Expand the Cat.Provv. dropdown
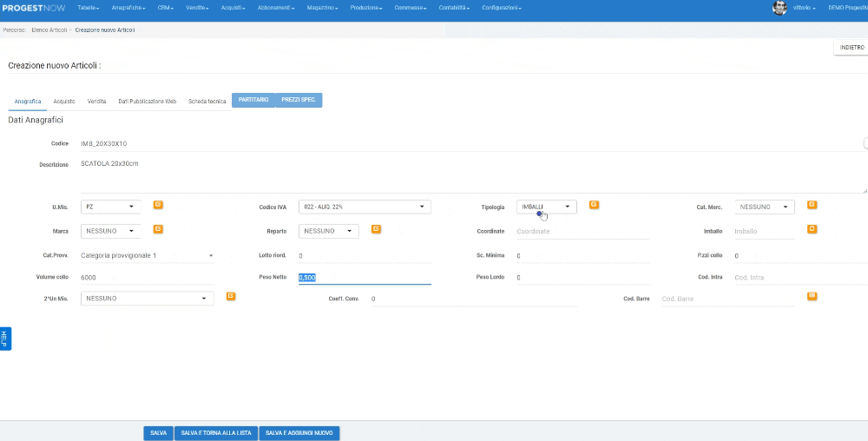 [x=147, y=256]
